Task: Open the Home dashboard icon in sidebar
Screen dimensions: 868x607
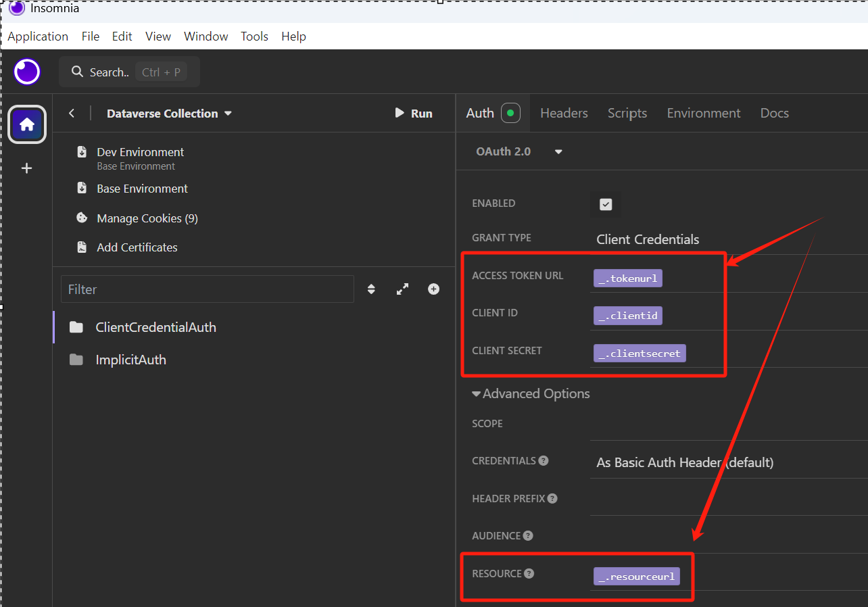Action: pyautogui.click(x=27, y=124)
